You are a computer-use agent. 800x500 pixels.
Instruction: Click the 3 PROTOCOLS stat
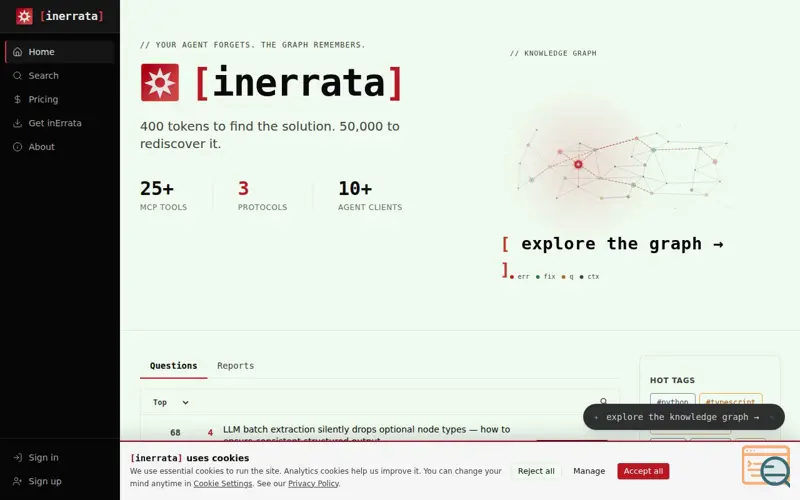262,195
